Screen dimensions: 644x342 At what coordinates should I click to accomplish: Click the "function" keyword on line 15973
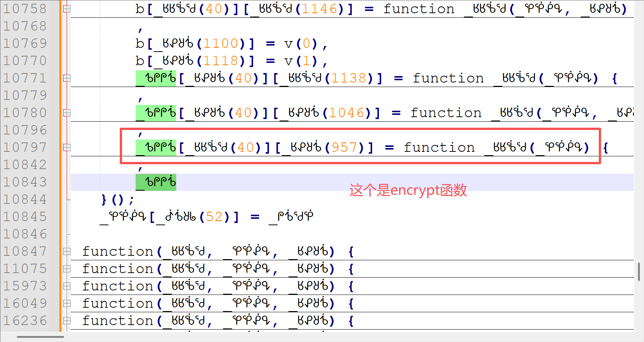pyautogui.click(x=118, y=286)
